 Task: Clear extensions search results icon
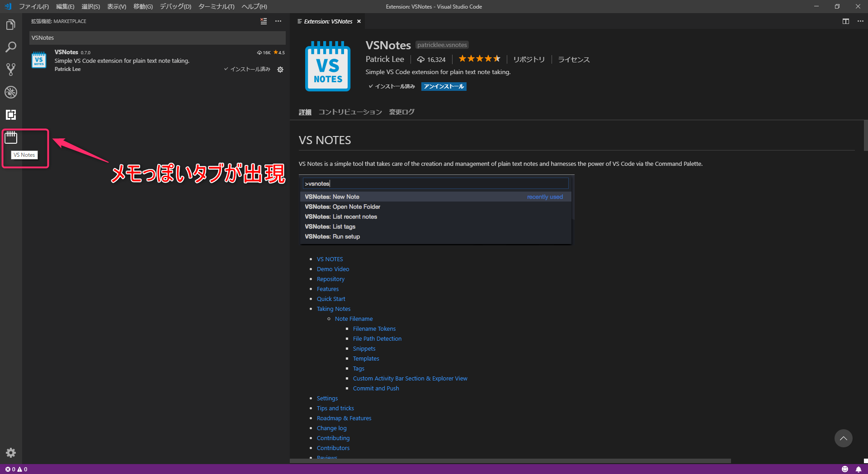click(264, 21)
